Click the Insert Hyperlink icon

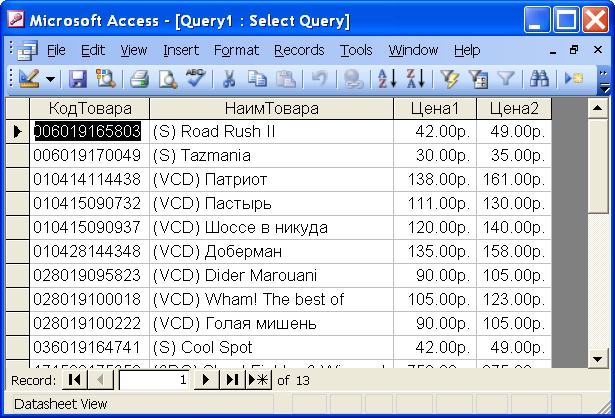353,79
